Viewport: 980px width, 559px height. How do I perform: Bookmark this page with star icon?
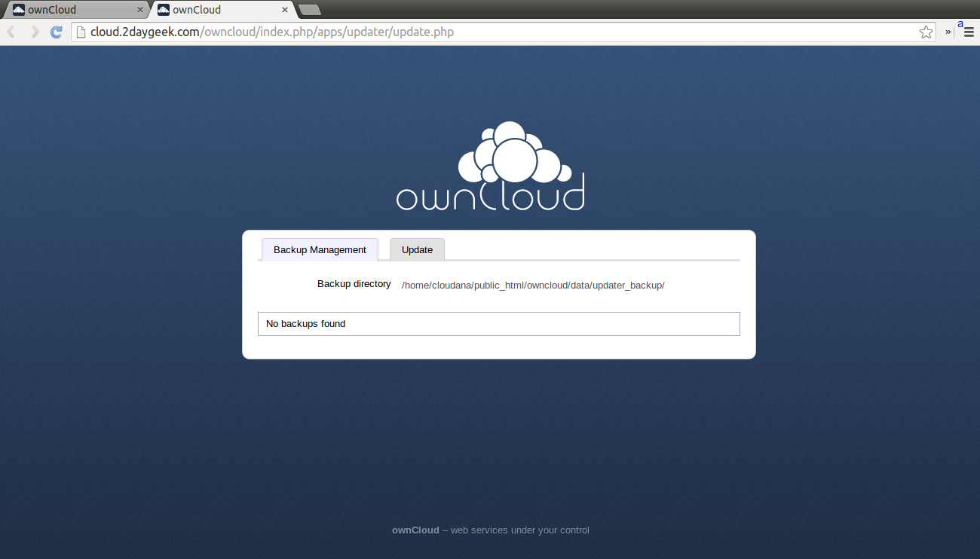click(x=926, y=32)
